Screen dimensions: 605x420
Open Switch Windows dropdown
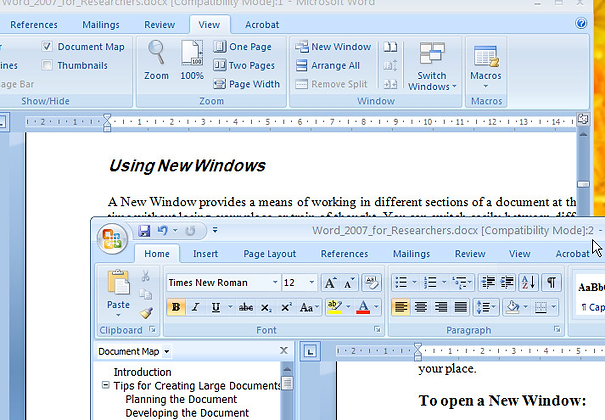432,66
